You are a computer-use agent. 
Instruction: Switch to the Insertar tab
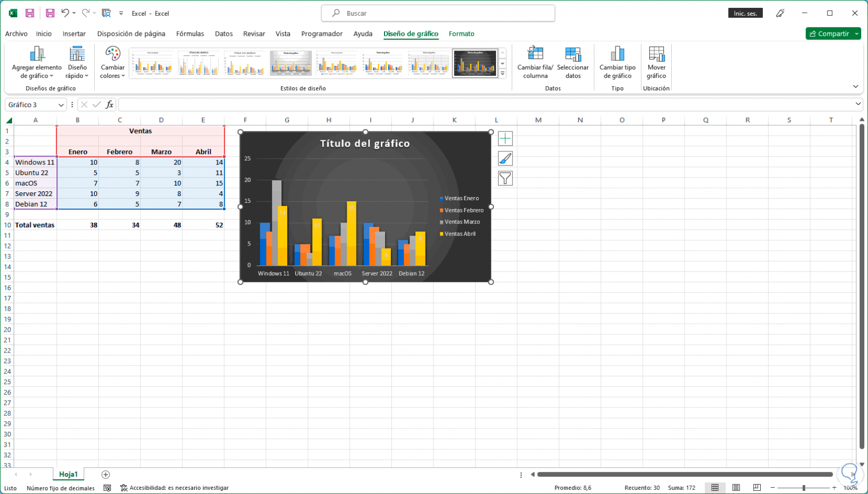[x=74, y=34]
